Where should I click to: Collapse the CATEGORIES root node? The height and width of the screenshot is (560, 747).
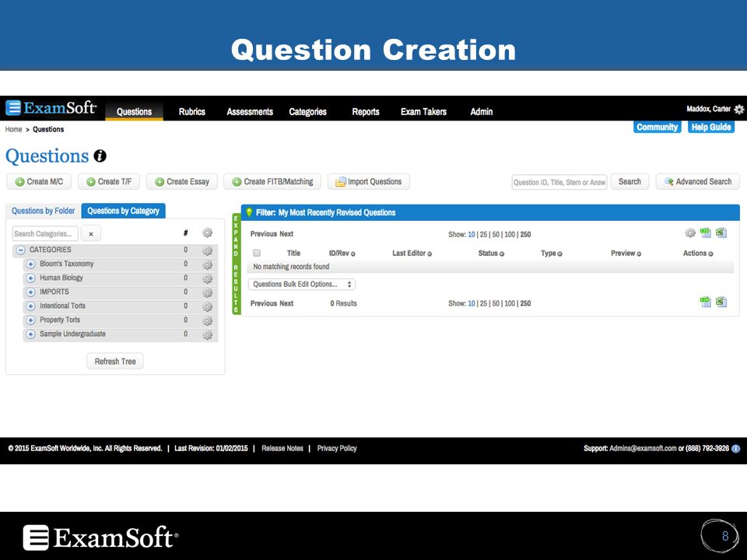(20, 250)
